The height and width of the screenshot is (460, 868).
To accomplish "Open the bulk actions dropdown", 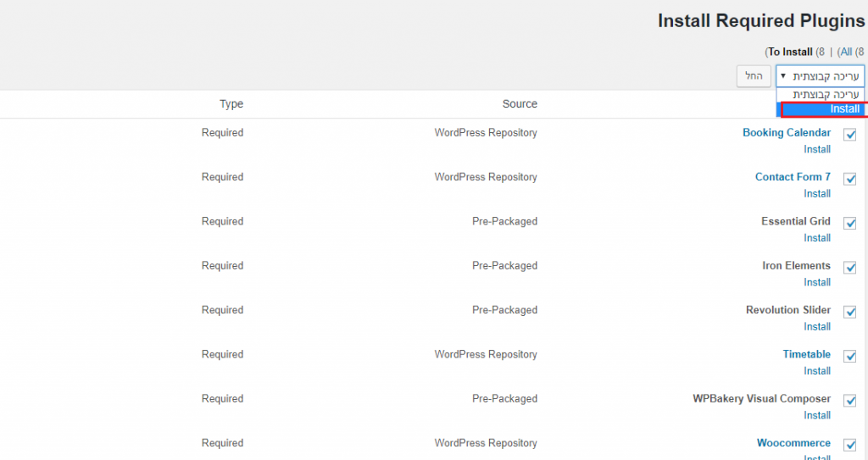I will [x=820, y=76].
